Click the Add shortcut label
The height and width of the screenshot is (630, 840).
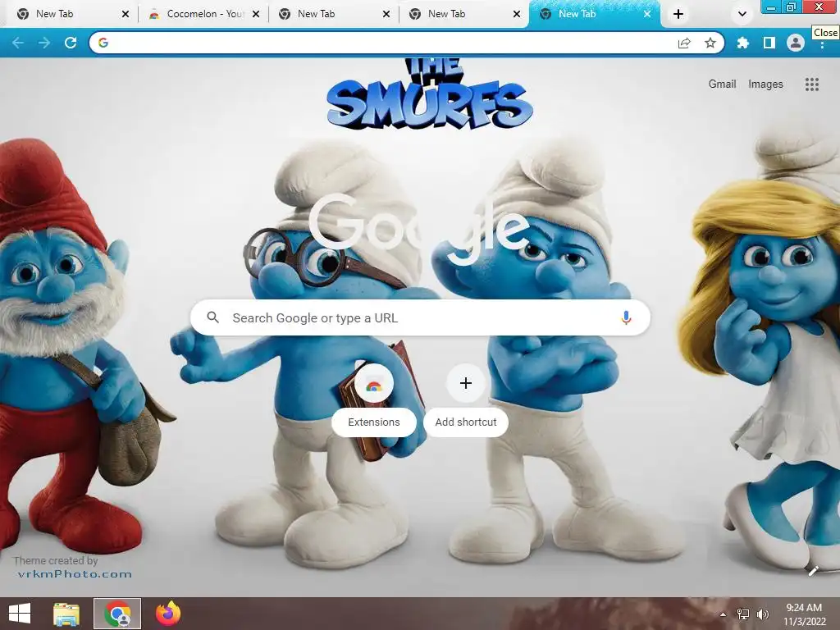(466, 422)
